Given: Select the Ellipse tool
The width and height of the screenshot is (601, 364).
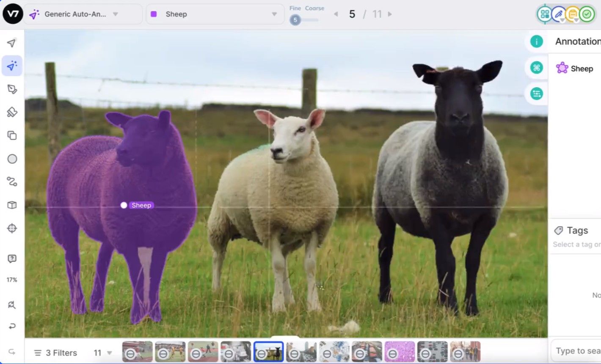Looking at the screenshot, I should coord(11,158).
